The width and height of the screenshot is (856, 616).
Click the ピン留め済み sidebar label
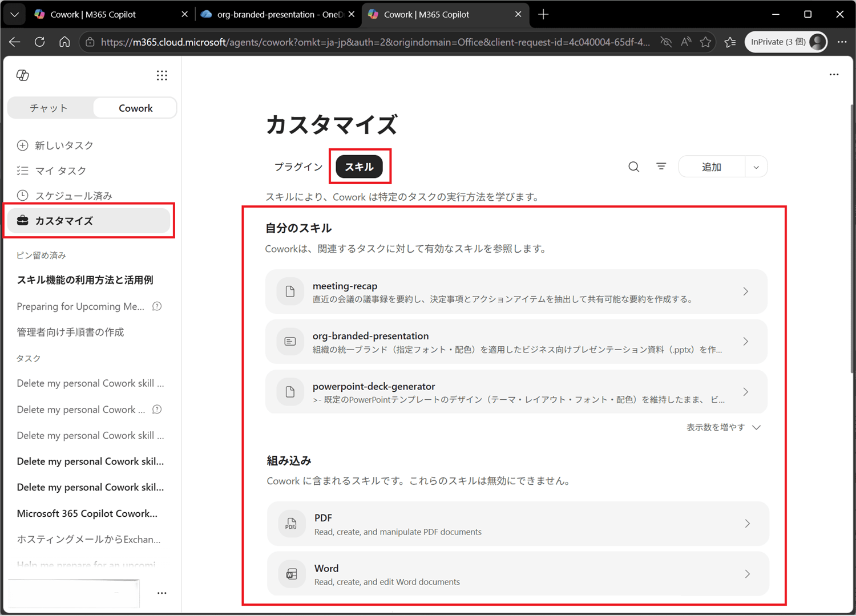tap(41, 255)
